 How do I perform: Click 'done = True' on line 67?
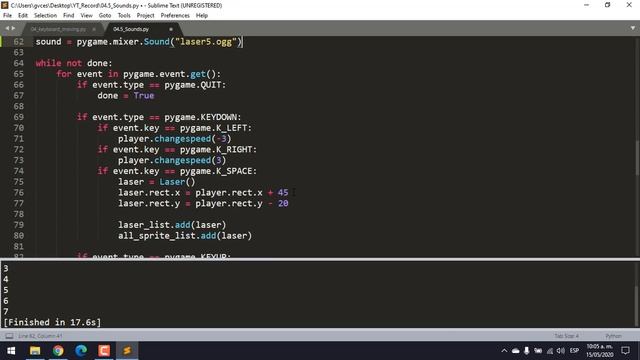click(x=126, y=96)
